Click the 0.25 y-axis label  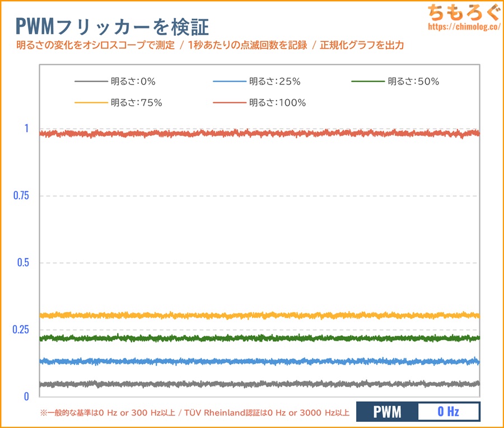tap(20, 330)
